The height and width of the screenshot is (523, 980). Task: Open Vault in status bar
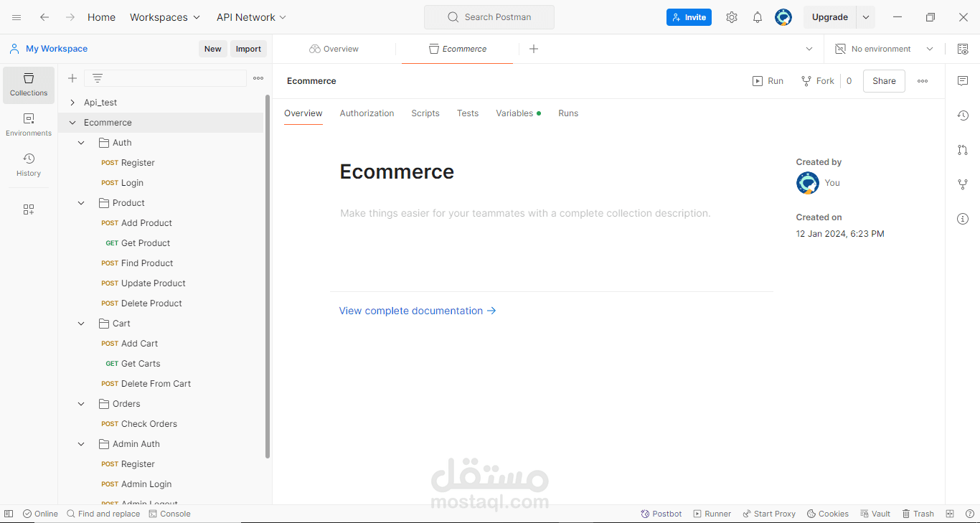pyautogui.click(x=875, y=514)
